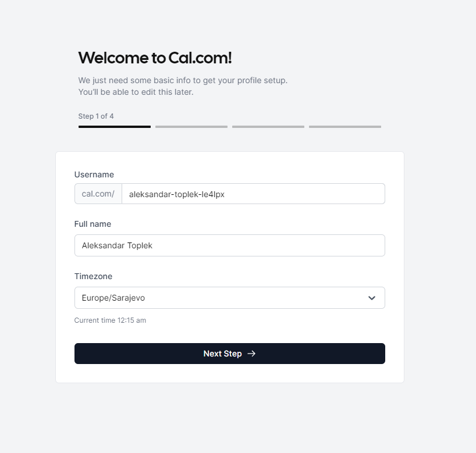Open the Timezone dropdown chevron
This screenshot has height=453, width=476.
[x=372, y=297]
